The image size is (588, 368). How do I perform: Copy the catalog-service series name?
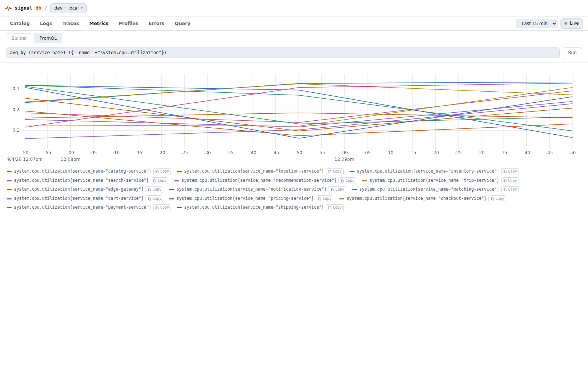162,171
